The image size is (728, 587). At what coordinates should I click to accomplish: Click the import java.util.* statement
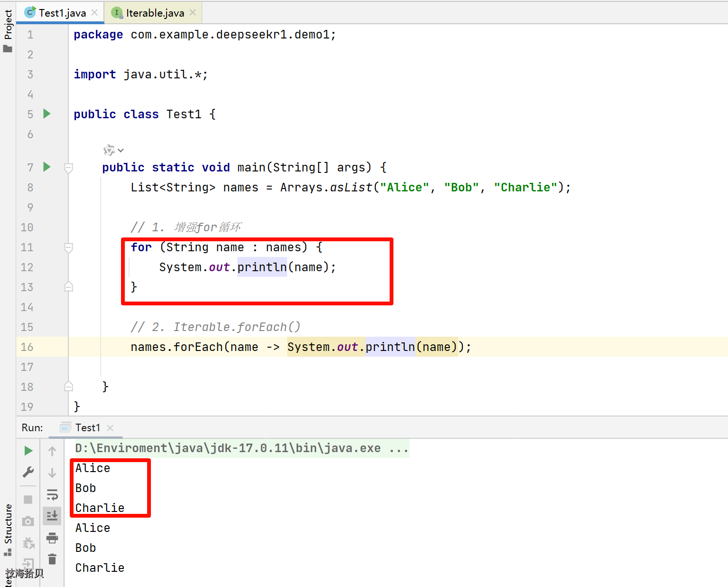[x=140, y=75]
